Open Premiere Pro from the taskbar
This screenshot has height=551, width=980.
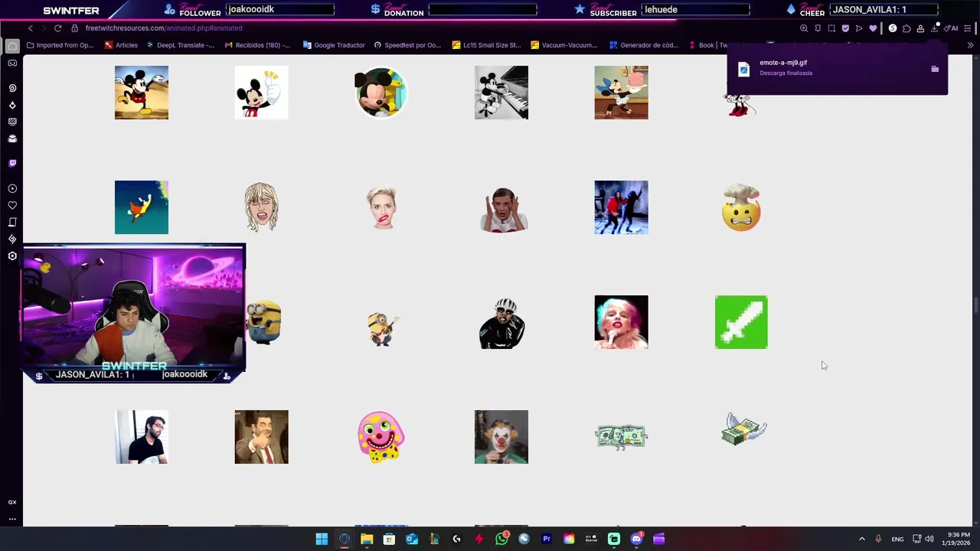pos(547,539)
